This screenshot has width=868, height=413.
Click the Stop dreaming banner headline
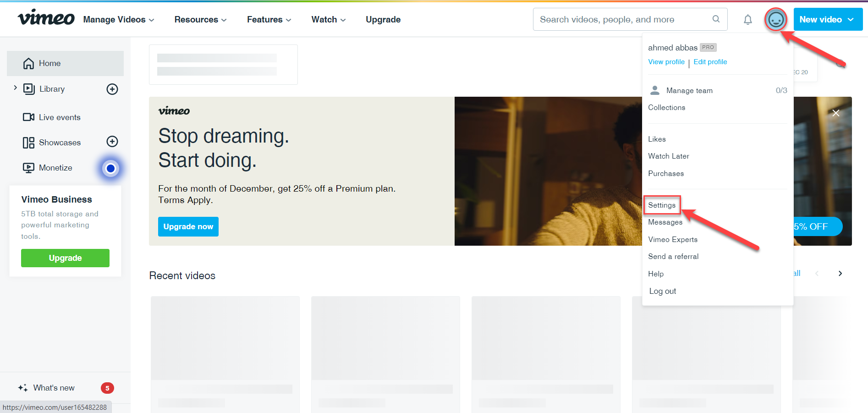224,148
